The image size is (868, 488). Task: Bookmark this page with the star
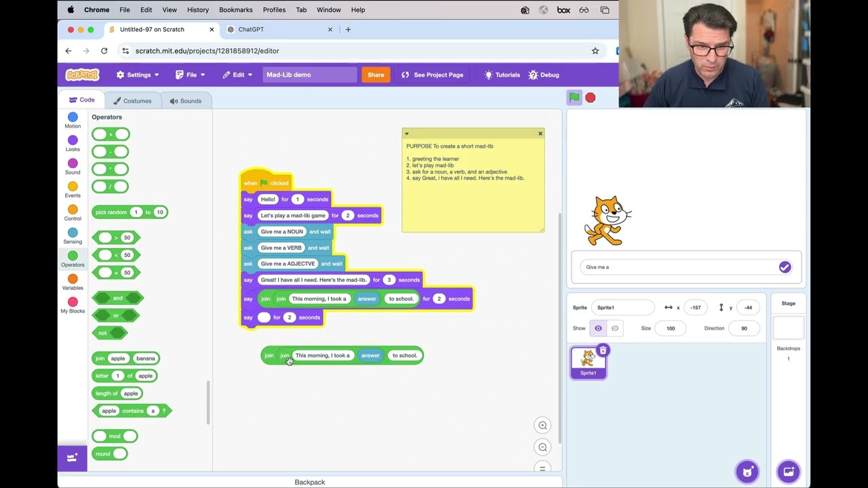[x=595, y=51]
